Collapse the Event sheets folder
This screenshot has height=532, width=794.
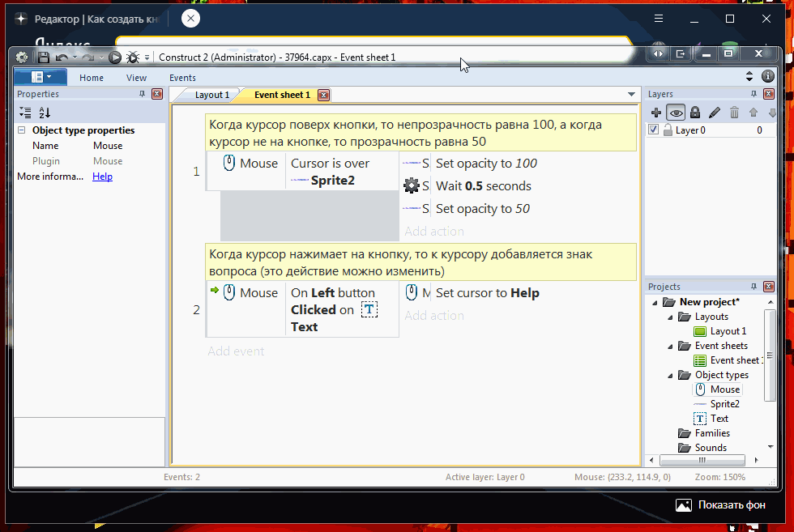(x=671, y=347)
